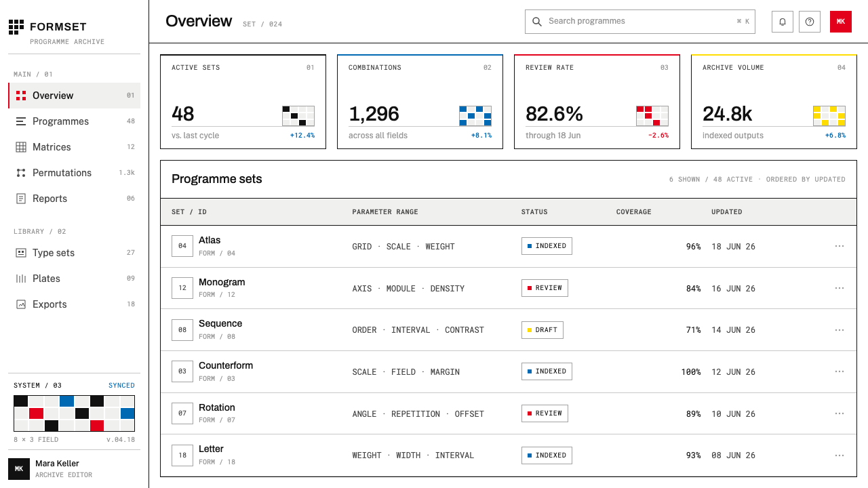
Task: Open the red MK profile avatar
Action: (x=841, y=22)
